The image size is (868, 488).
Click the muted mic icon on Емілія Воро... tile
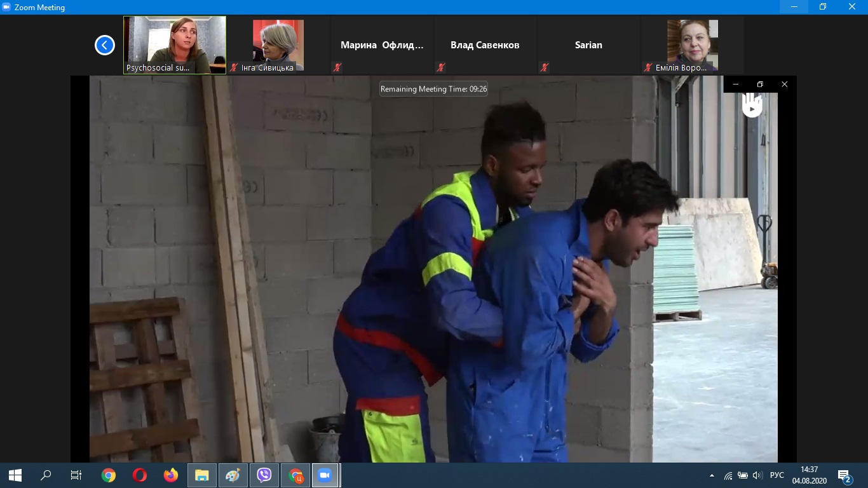[648, 67]
